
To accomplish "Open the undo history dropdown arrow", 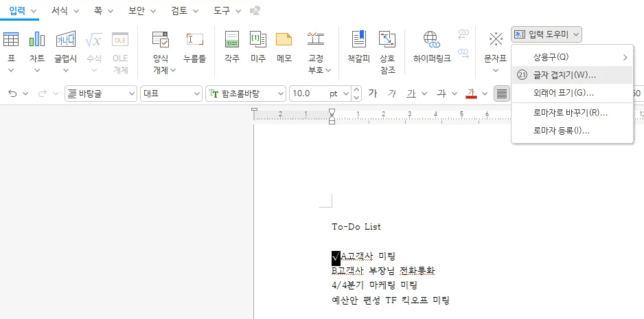I will tap(25, 93).
